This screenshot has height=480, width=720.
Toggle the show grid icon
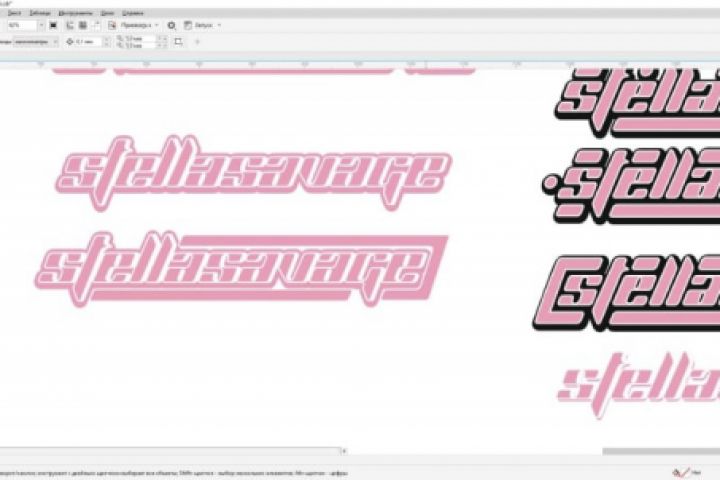click(x=83, y=25)
